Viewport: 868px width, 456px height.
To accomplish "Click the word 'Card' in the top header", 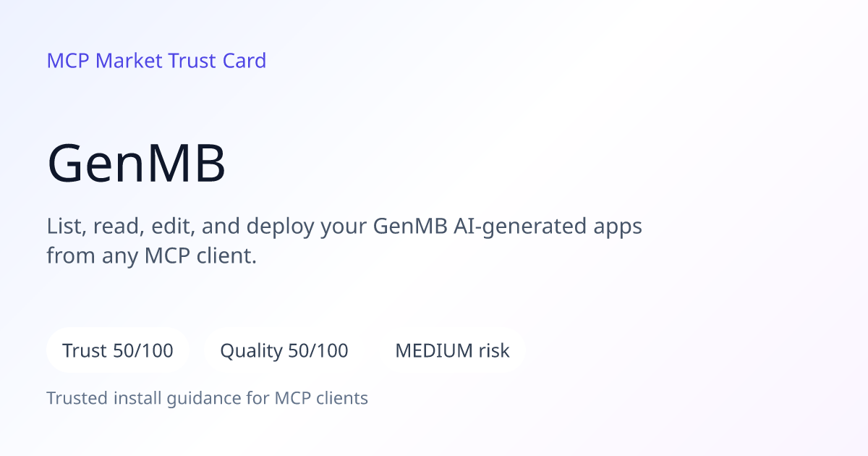I will pos(244,60).
